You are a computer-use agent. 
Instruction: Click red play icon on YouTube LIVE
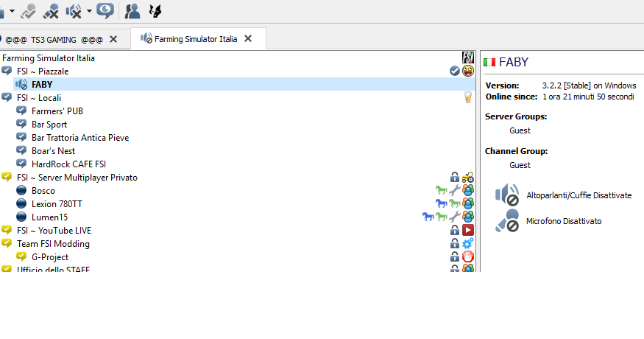click(x=467, y=231)
